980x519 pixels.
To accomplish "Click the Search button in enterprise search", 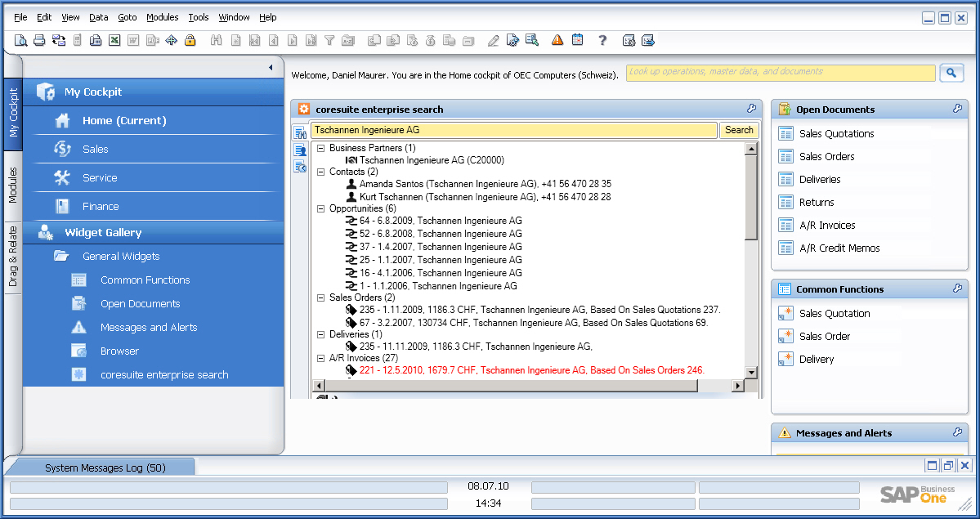I will [x=739, y=130].
